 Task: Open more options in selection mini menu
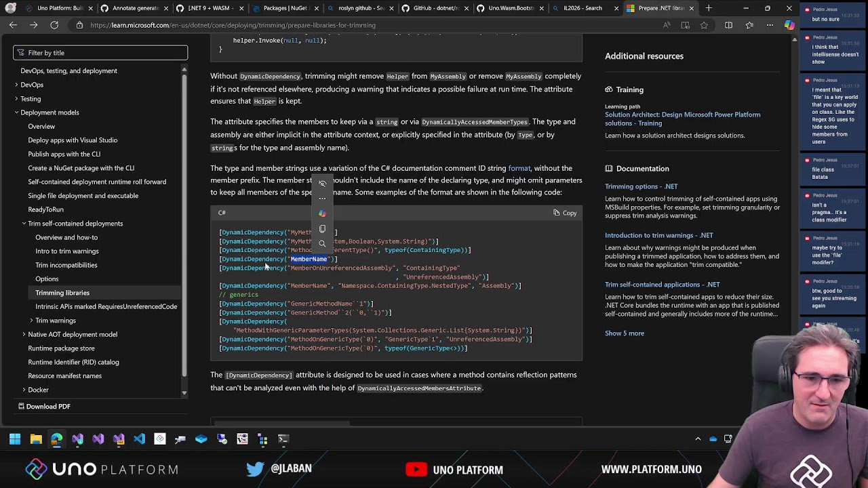coord(322,199)
